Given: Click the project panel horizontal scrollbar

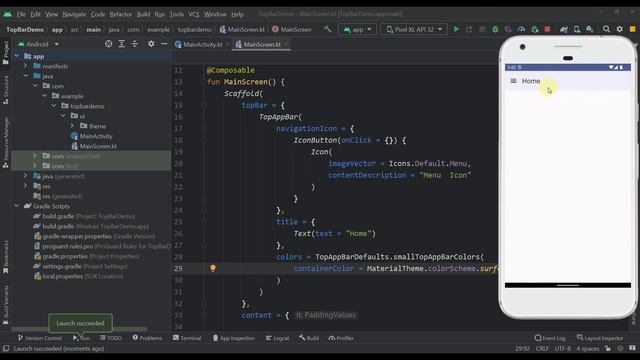Looking at the screenshot, I should click(x=80, y=329).
